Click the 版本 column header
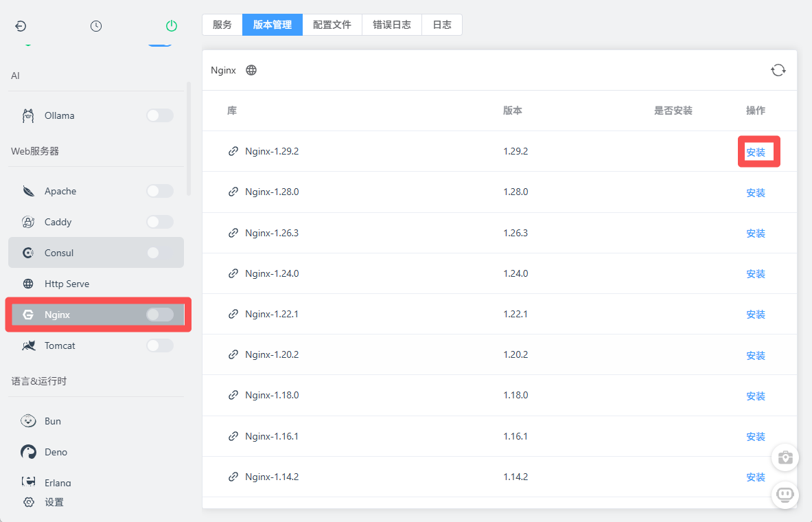This screenshot has height=522, width=812. pyautogui.click(x=513, y=111)
